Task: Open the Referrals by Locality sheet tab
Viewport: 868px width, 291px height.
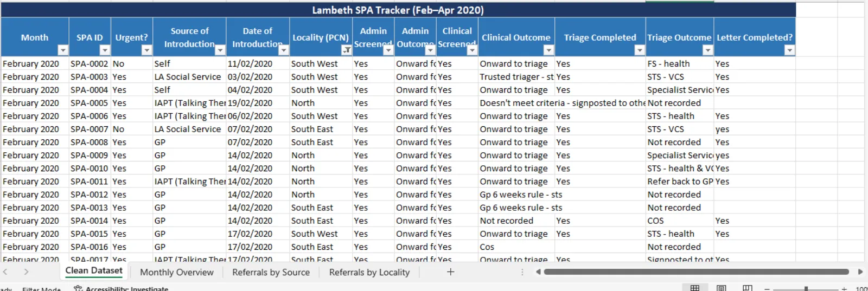Action: (369, 272)
